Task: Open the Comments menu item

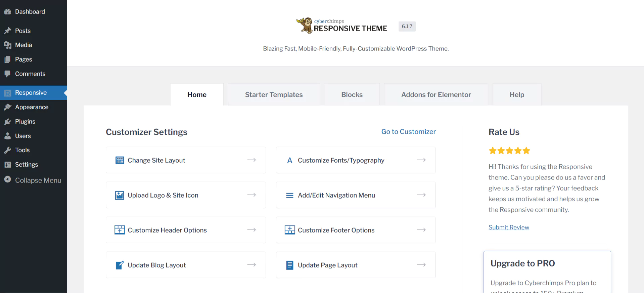Action: 34,74
